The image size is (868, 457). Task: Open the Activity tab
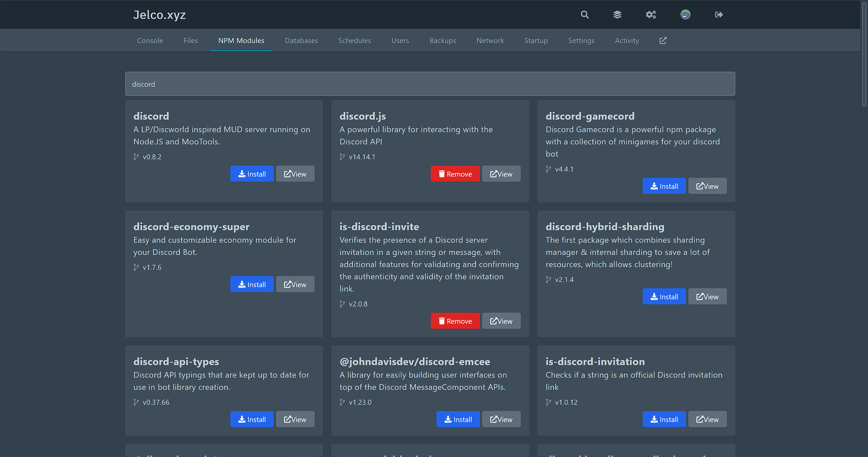click(627, 40)
